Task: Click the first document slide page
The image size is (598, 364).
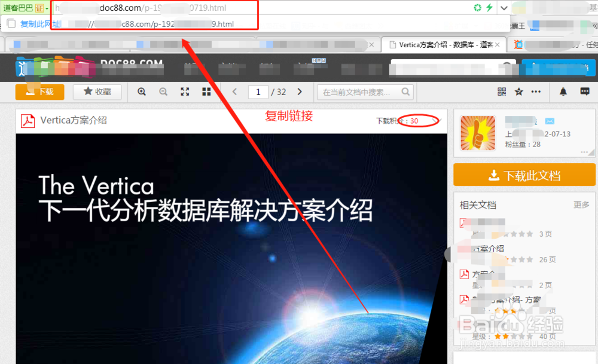Action: 231,249
